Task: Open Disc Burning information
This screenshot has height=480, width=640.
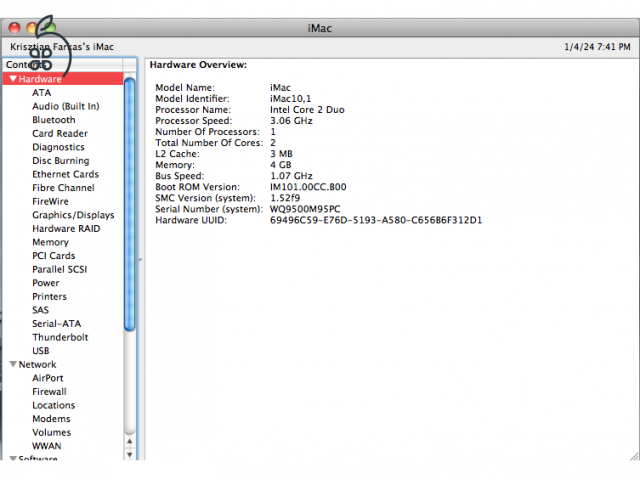Action: [x=61, y=160]
